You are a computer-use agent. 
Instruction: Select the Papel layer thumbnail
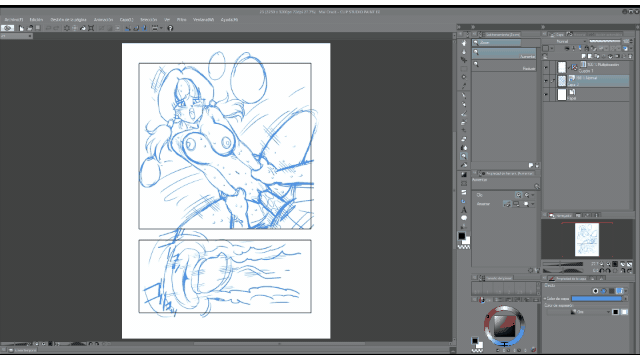click(x=562, y=95)
